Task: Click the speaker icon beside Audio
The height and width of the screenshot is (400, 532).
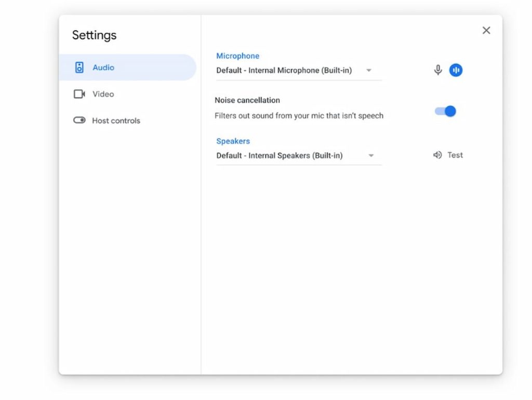Action: (x=79, y=68)
